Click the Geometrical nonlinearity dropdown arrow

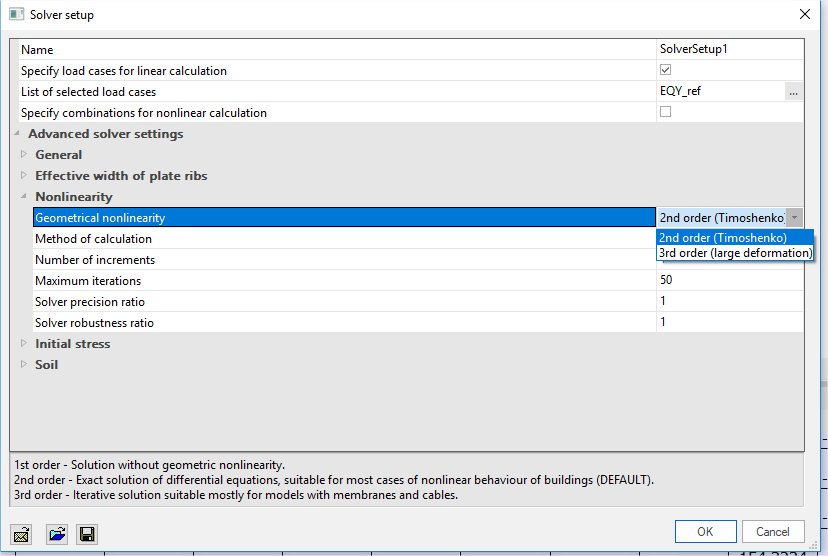pyautogui.click(x=794, y=218)
